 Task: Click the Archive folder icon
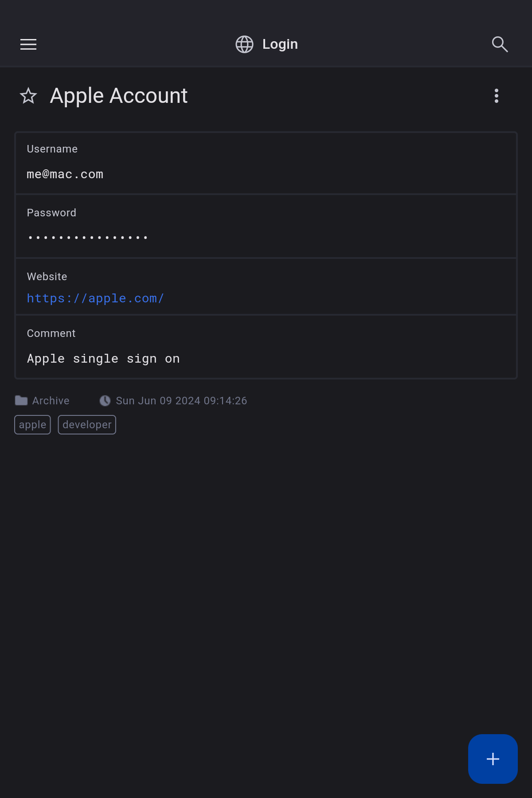coord(21,401)
